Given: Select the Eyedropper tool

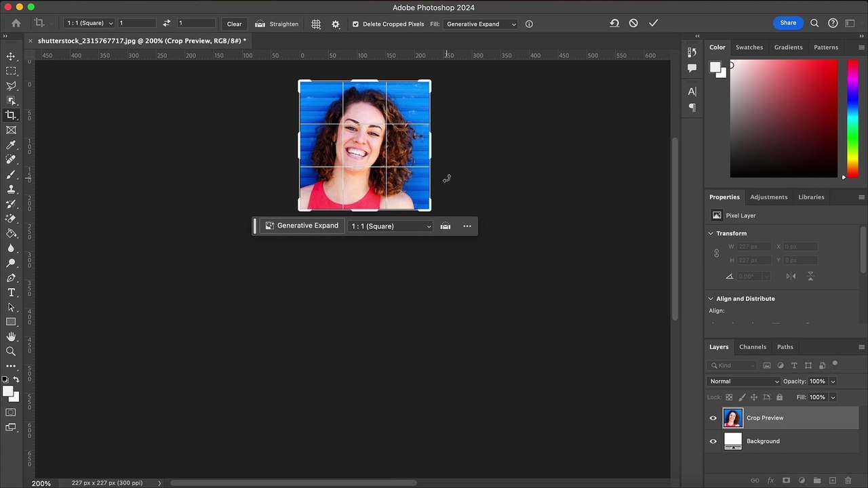Looking at the screenshot, I should coord(11,145).
